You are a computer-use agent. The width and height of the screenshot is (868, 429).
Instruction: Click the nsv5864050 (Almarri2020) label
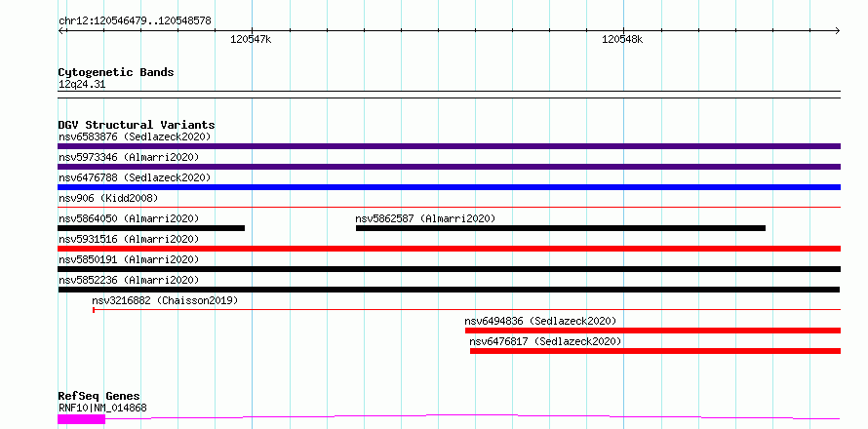coord(129,218)
